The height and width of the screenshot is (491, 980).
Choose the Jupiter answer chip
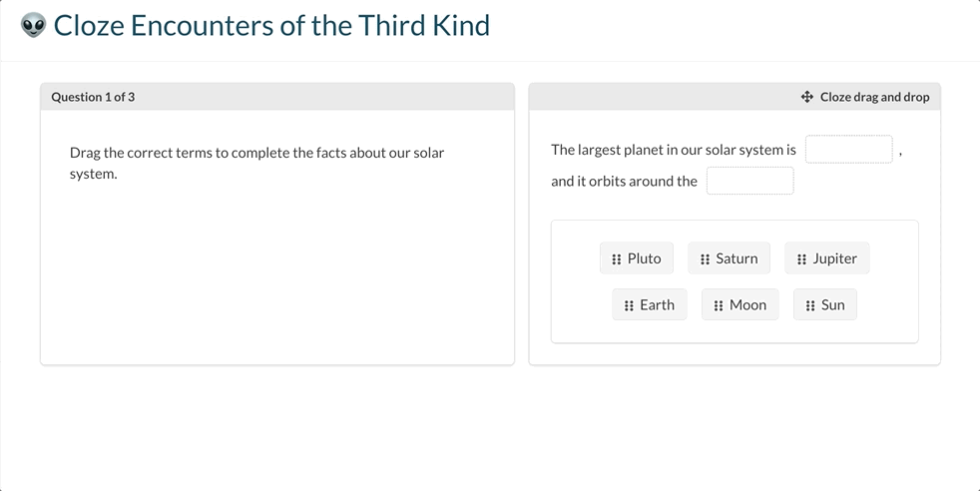point(827,258)
